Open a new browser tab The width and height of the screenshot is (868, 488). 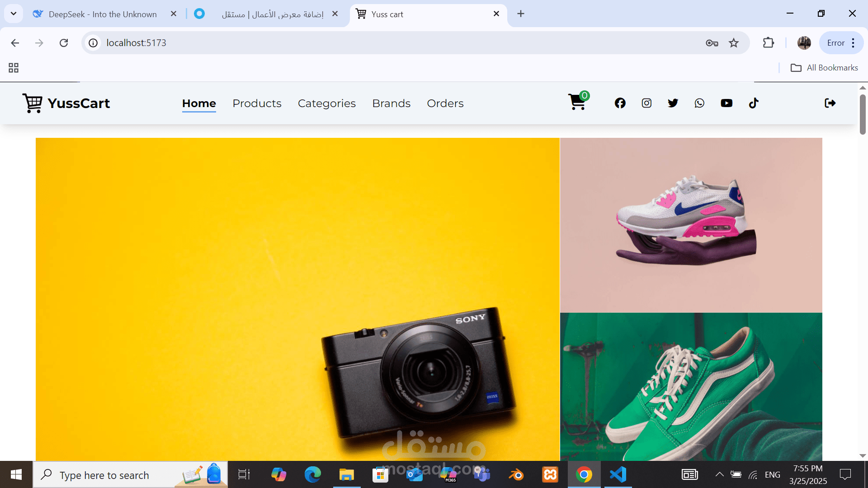tap(521, 14)
